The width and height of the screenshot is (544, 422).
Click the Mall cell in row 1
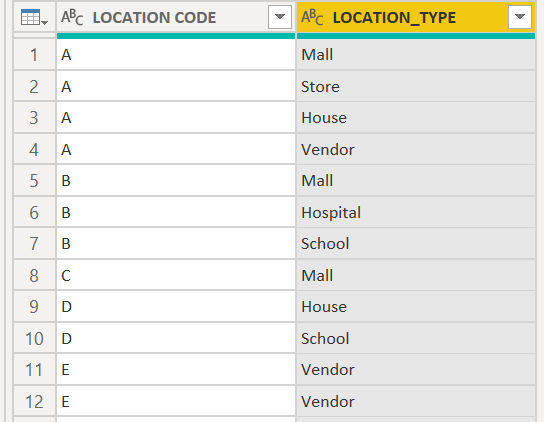pyautogui.click(x=416, y=54)
